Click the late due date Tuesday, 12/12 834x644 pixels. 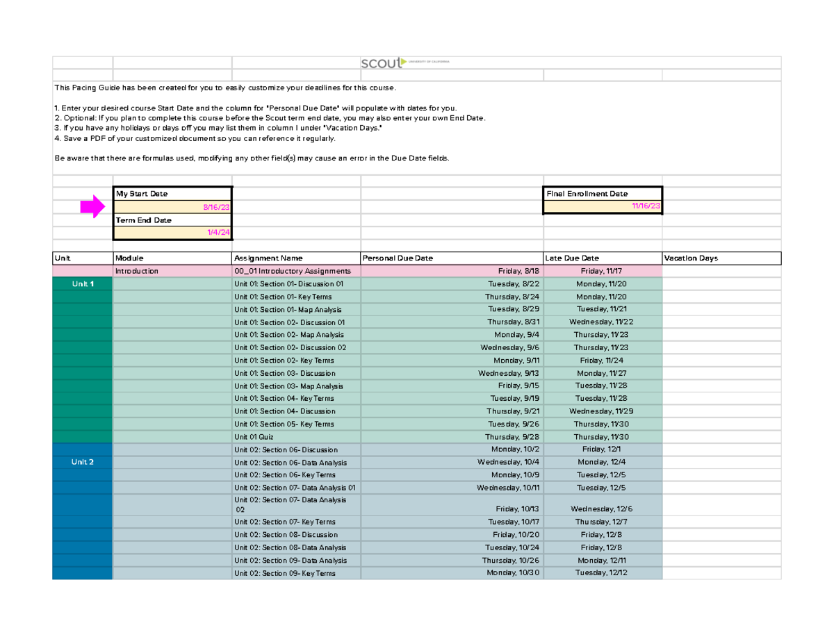click(602, 573)
